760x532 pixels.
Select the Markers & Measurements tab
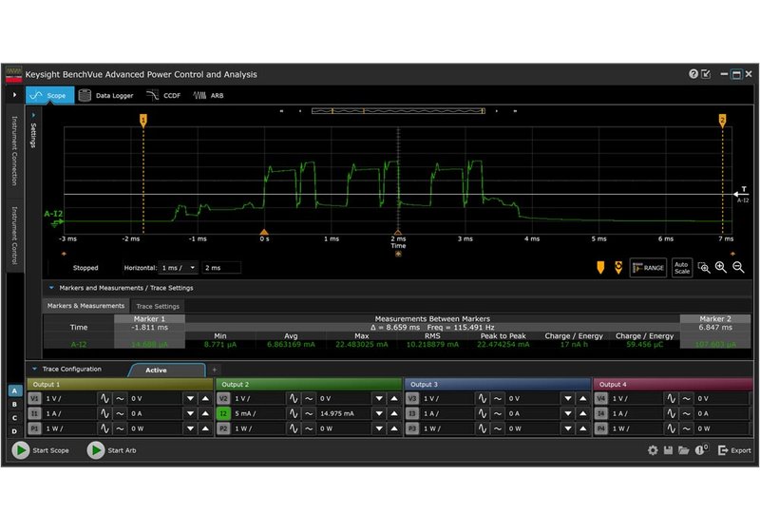click(85, 306)
